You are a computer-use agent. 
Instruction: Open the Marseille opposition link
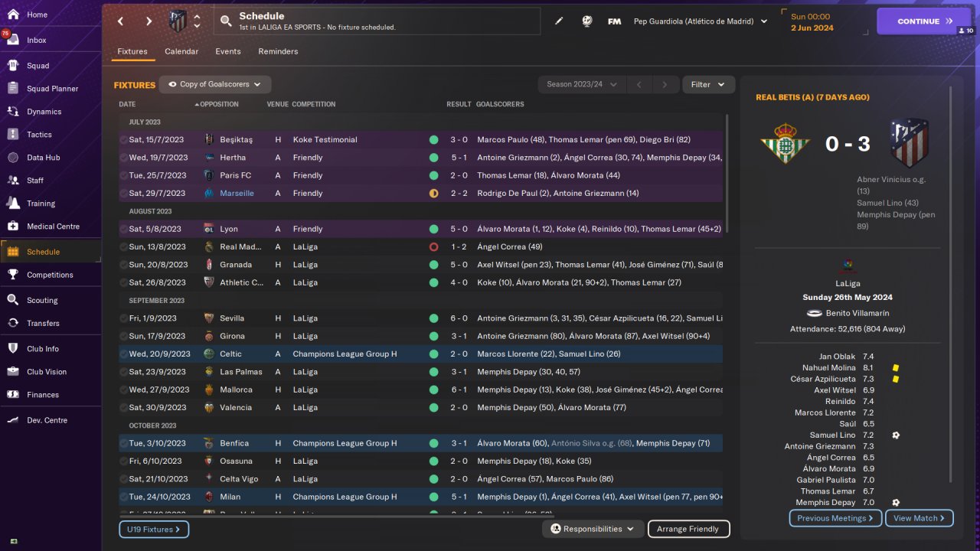[237, 194]
